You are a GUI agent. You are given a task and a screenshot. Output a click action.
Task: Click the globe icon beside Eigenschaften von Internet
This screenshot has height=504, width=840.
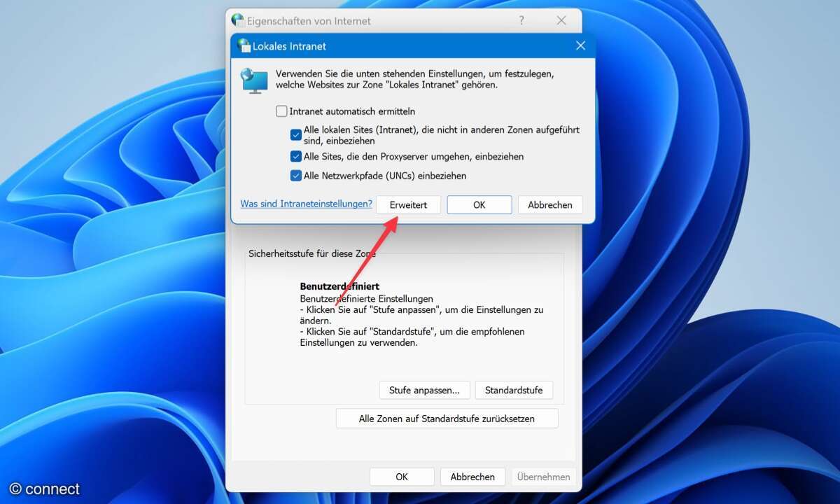pyautogui.click(x=238, y=20)
